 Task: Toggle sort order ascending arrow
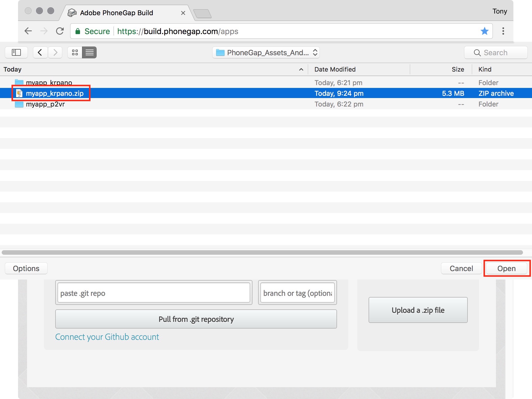click(301, 69)
